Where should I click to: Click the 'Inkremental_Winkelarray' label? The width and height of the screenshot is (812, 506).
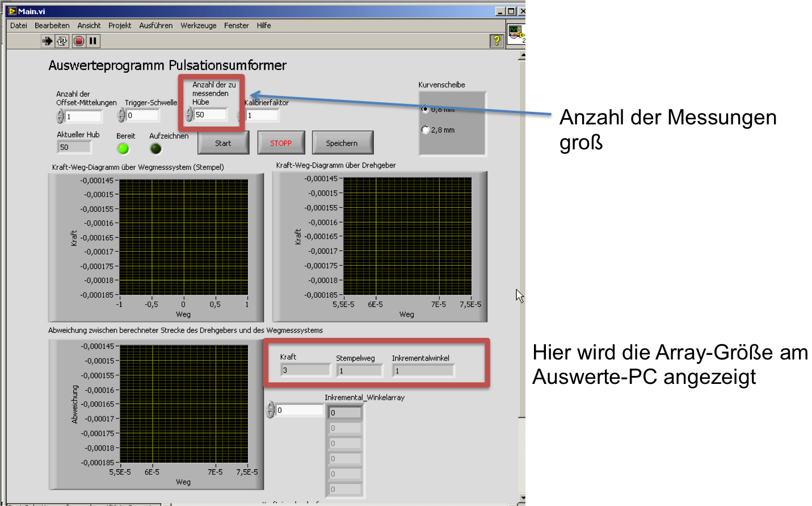pyautogui.click(x=364, y=398)
